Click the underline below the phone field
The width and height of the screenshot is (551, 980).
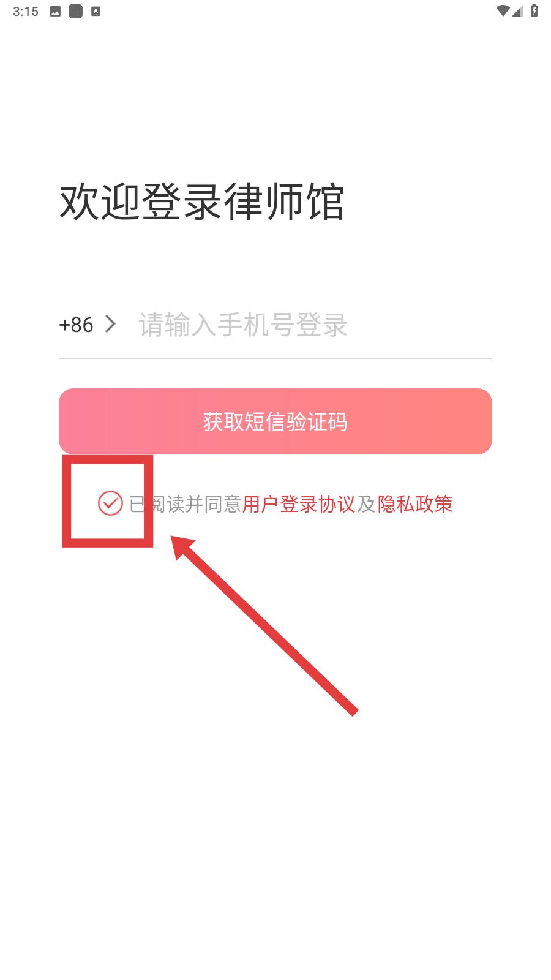click(275, 358)
